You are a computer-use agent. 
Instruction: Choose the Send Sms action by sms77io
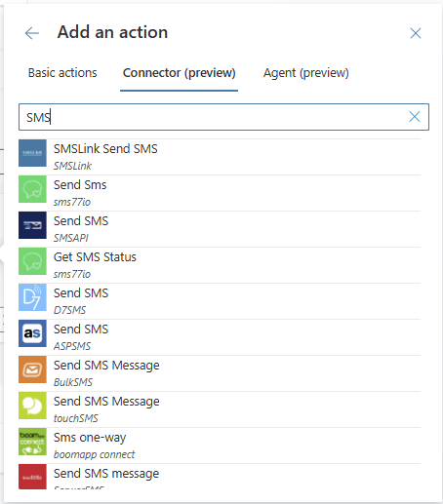[x=220, y=193]
